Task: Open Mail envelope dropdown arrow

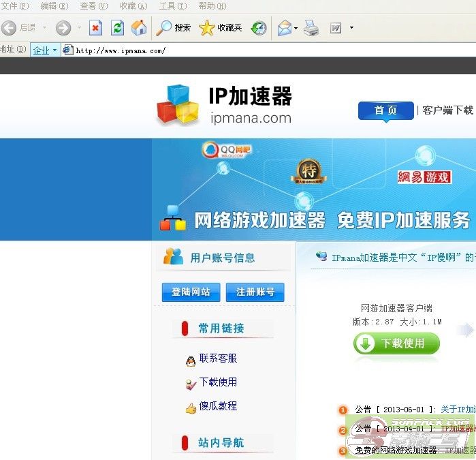Action: [296, 29]
